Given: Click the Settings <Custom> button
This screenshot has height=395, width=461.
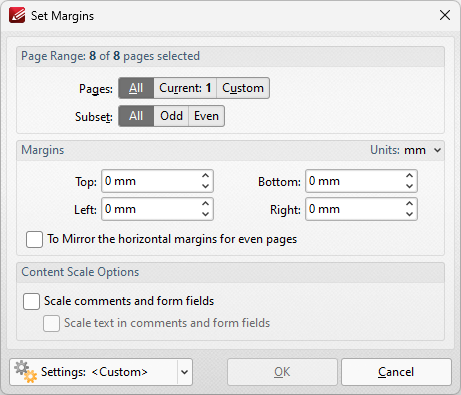Looking at the screenshot, I should (94, 372).
